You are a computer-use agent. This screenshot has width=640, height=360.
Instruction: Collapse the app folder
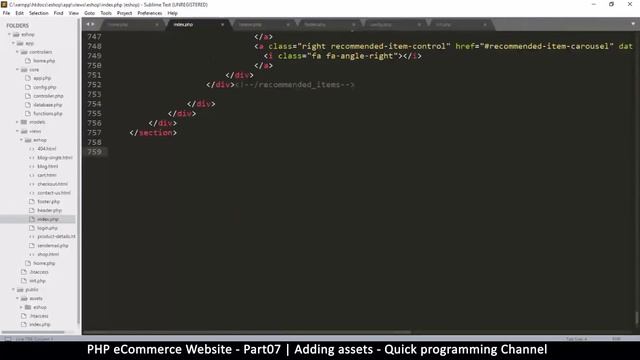click(13, 43)
